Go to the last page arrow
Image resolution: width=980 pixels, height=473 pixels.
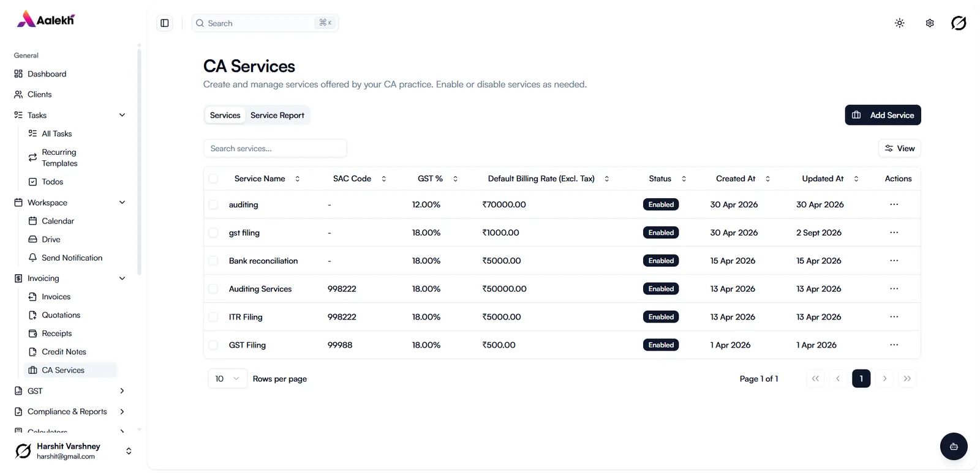click(907, 379)
